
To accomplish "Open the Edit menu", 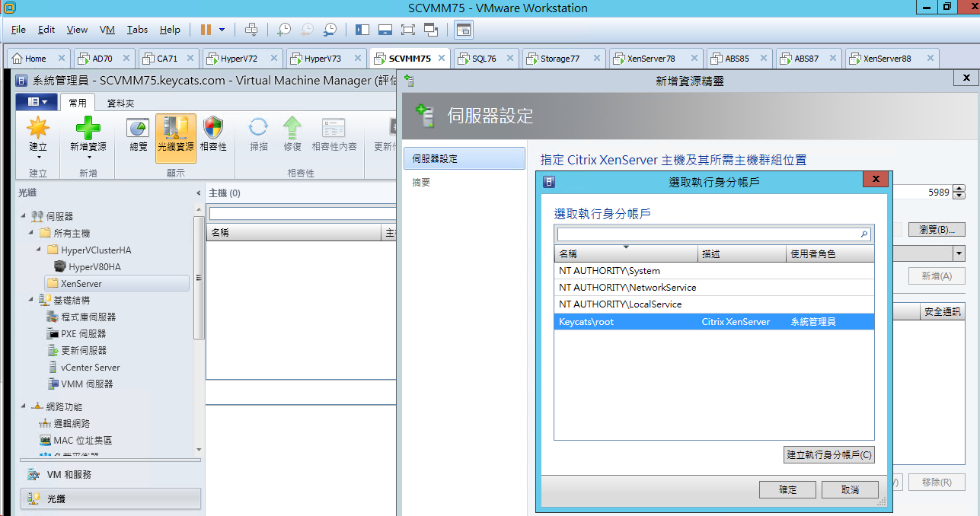I will pos(46,30).
